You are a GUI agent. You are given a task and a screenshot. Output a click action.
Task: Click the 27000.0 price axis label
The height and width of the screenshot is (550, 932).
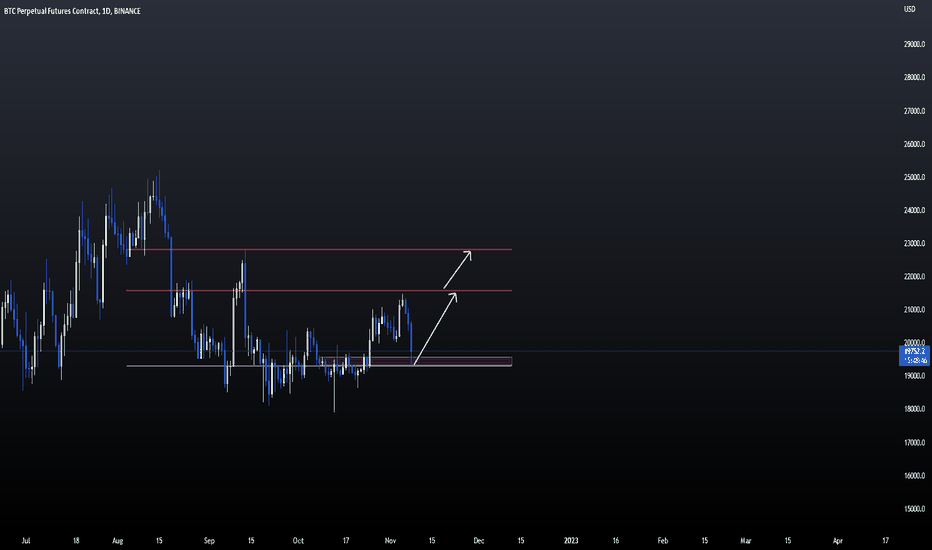click(914, 111)
